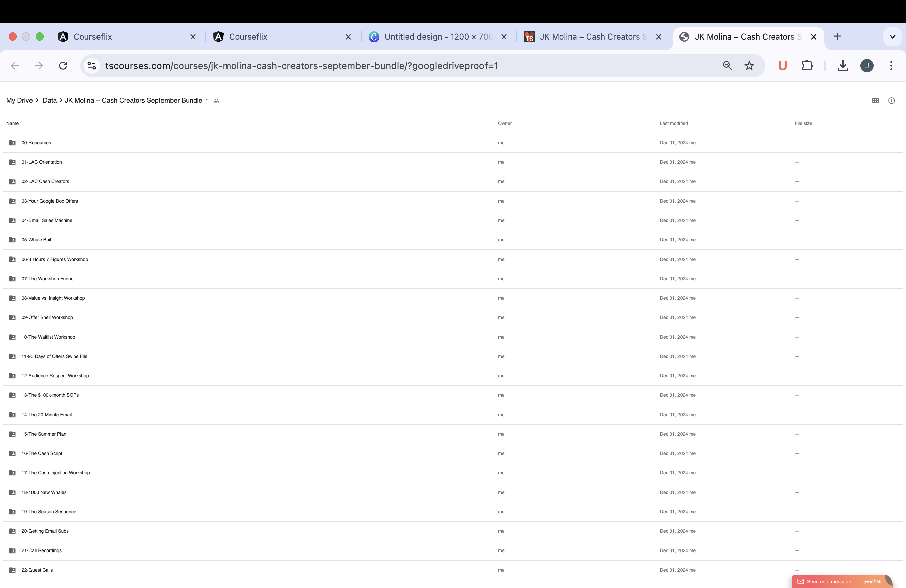Click the folder icon beside 21-Call Recordings

click(12, 550)
